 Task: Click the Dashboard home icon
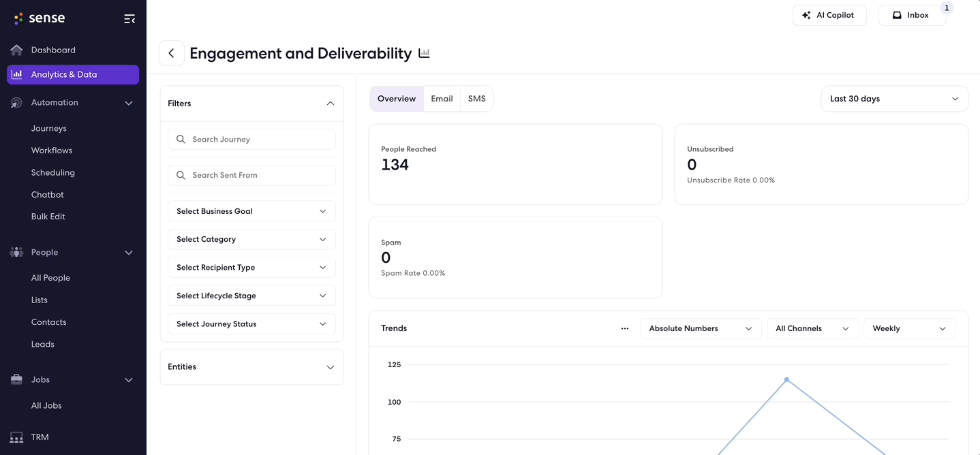(17, 50)
